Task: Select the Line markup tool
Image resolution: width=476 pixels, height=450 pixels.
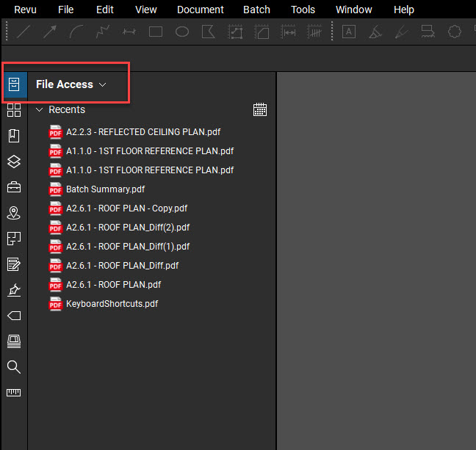Action: (x=24, y=32)
